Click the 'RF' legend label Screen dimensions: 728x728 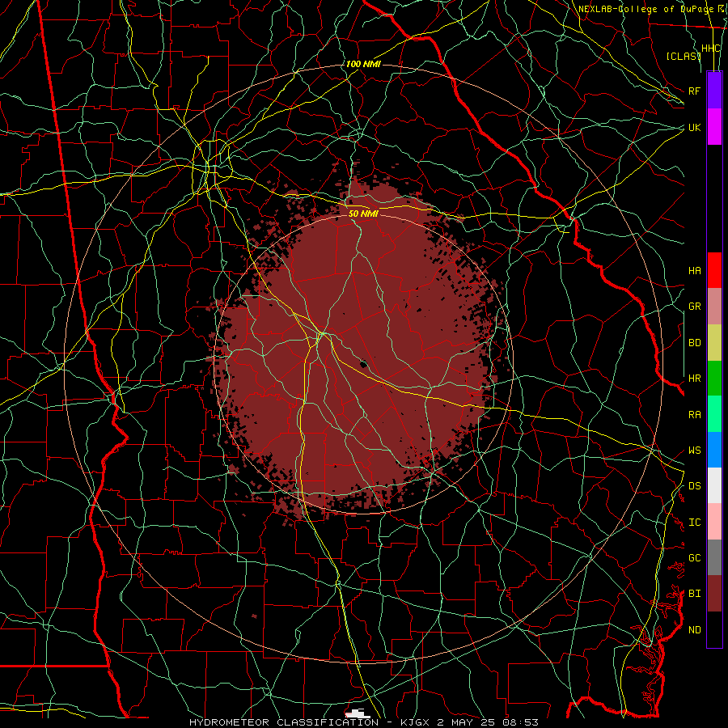pyautogui.click(x=694, y=91)
